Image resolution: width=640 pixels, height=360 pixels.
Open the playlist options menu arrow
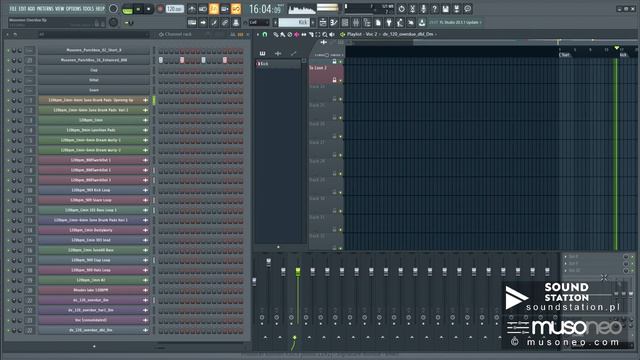point(258,35)
